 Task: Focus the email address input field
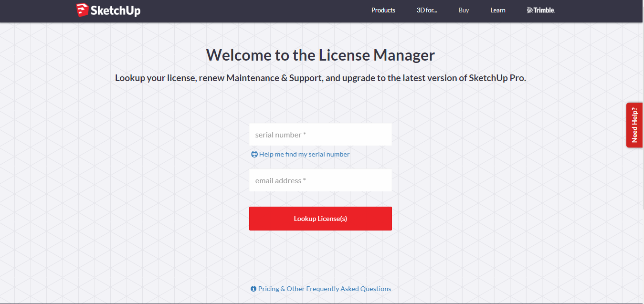pos(320,180)
